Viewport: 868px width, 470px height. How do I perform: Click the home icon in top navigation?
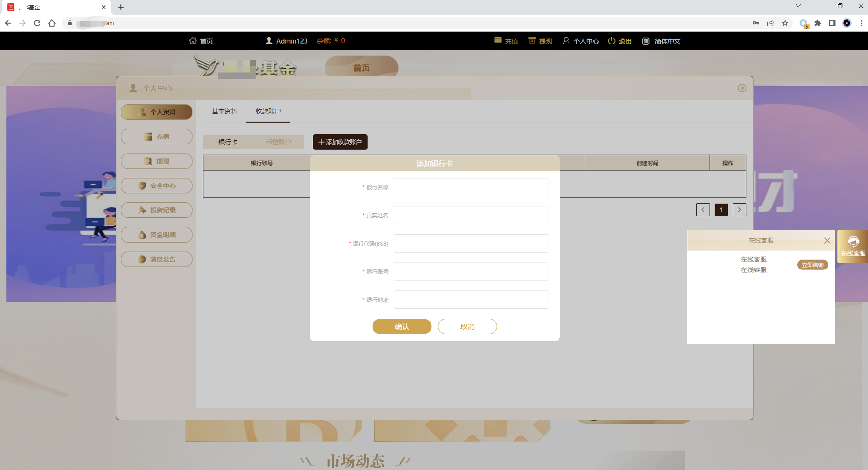click(x=193, y=41)
